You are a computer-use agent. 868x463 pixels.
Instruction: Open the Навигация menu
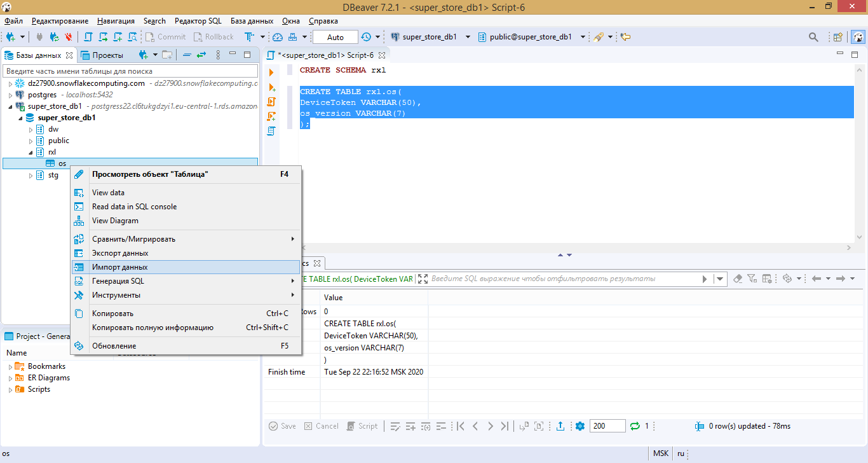pyautogui.click(x=116, y=21)
